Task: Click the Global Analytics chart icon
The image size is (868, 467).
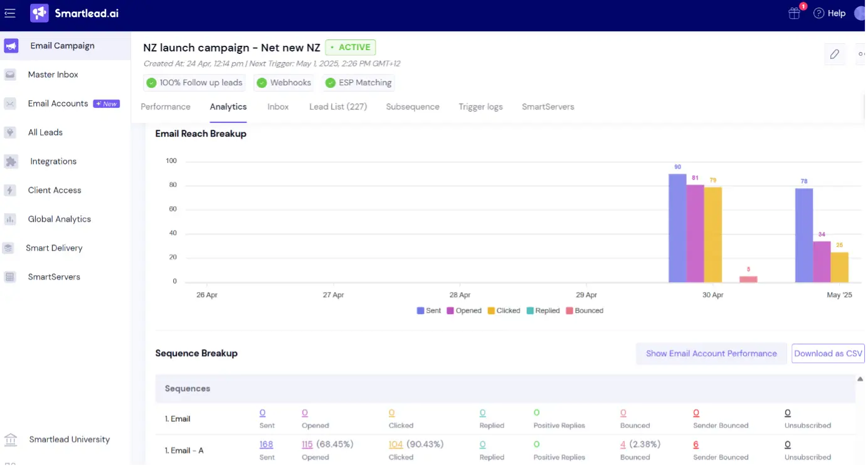Action: (x=10, y=219)
